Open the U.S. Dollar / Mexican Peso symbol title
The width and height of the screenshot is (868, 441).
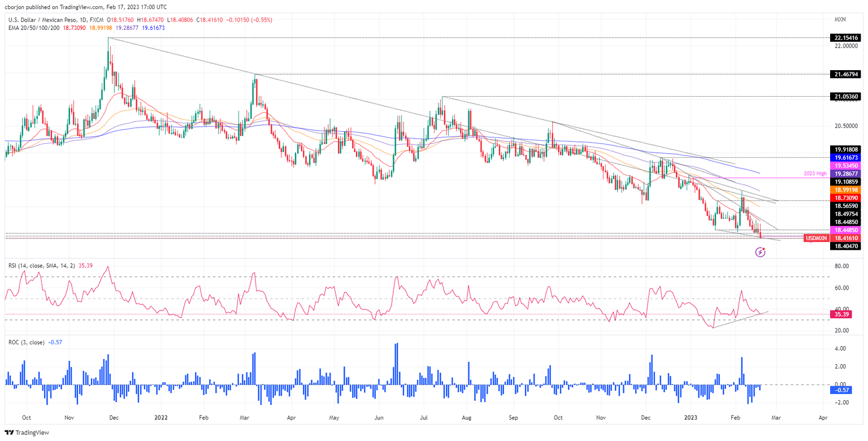point(53,20)
